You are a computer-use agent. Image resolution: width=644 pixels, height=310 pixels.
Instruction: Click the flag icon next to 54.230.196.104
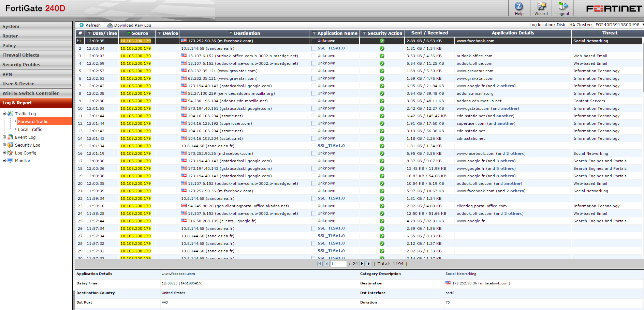click(x=184, y=101)
